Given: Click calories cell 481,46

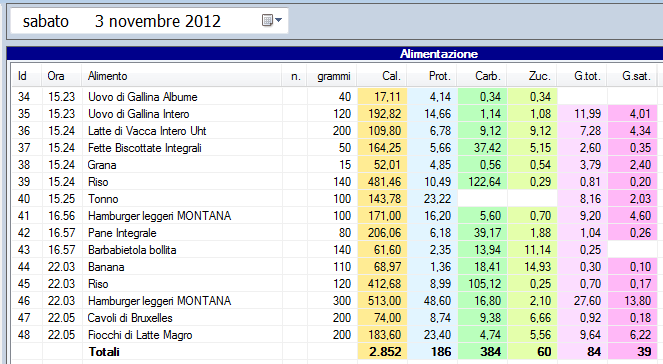Looking at the screenshot, I should coord(382,182).
